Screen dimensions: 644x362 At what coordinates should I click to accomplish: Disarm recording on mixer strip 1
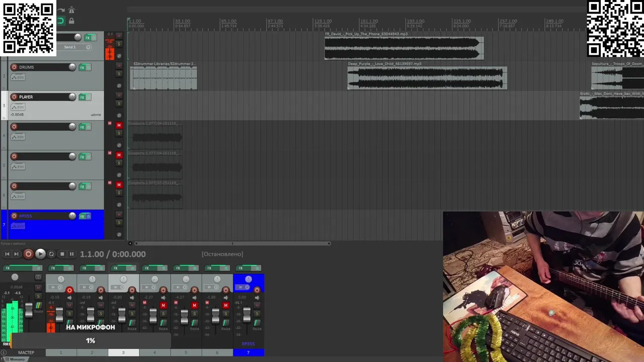pos(69,290)
